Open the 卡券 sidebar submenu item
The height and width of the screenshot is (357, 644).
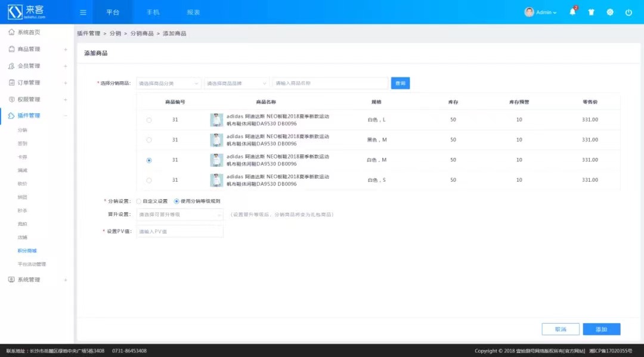[22, 157]
